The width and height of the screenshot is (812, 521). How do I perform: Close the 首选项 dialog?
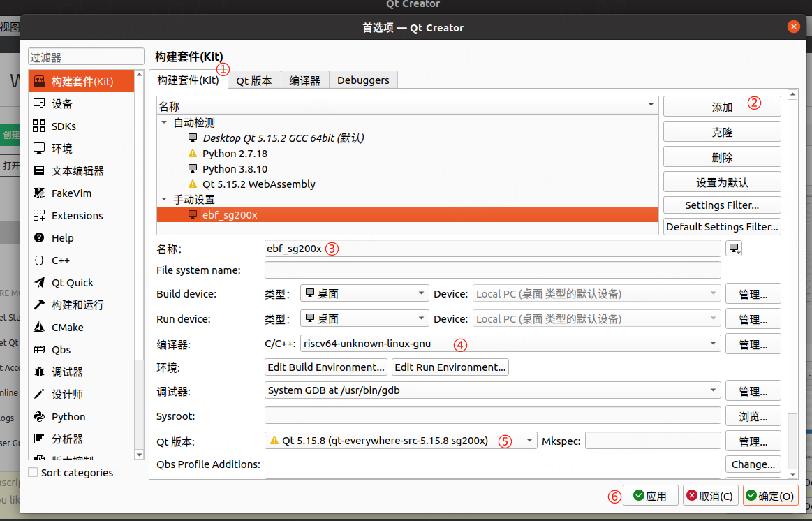point(793,27)
